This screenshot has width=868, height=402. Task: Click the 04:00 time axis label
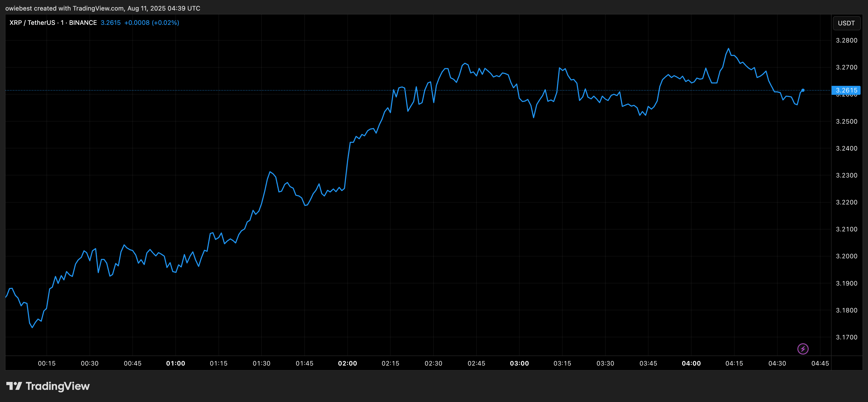(691, 363)
